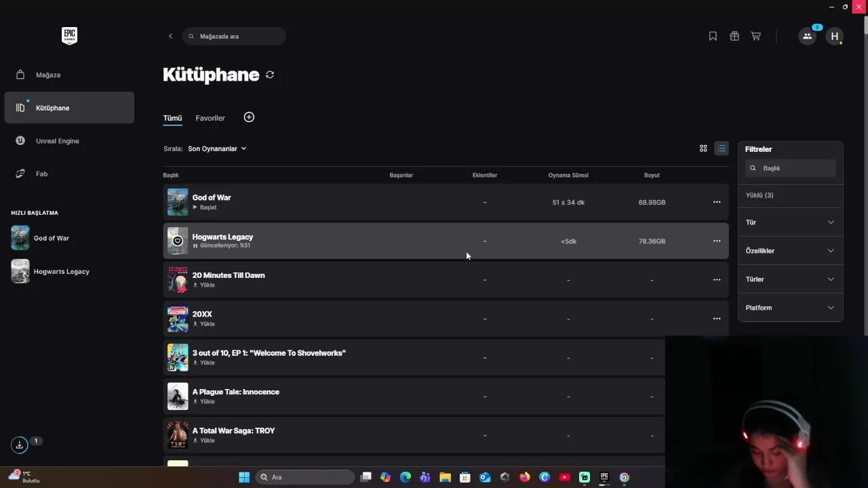The width and height of the screenshot is (868, 488).
Task: Open File Explorer from taskbar
Action: pos(445,477)
